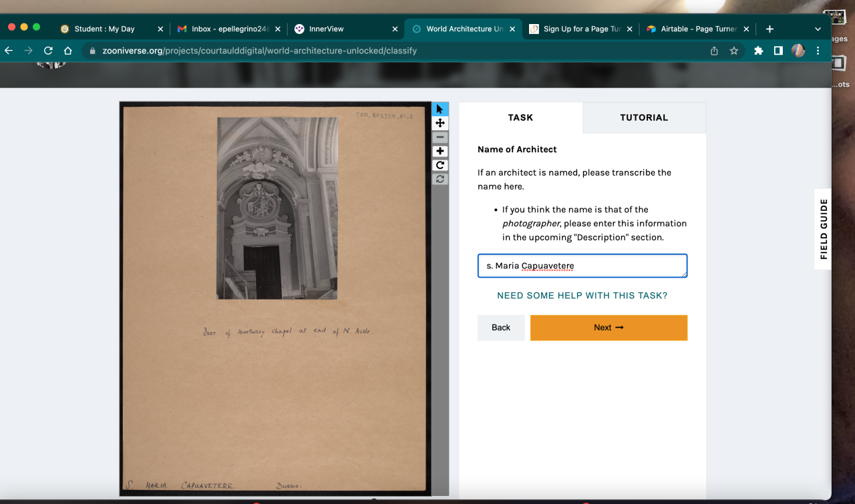
Task: Bookmark this page with the star
Action: [x=734, y=51]
